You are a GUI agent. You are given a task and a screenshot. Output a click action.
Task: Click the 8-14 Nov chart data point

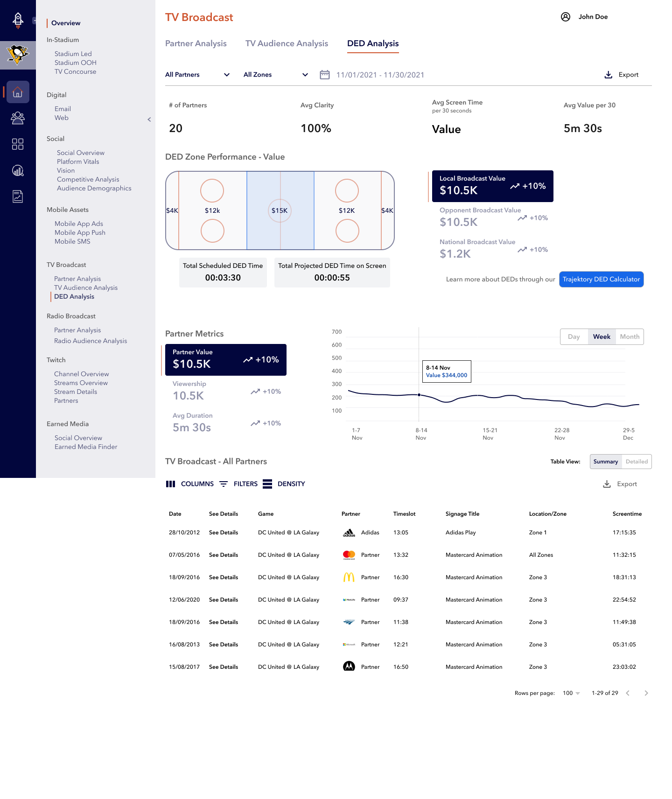click(x=419, y=395)
